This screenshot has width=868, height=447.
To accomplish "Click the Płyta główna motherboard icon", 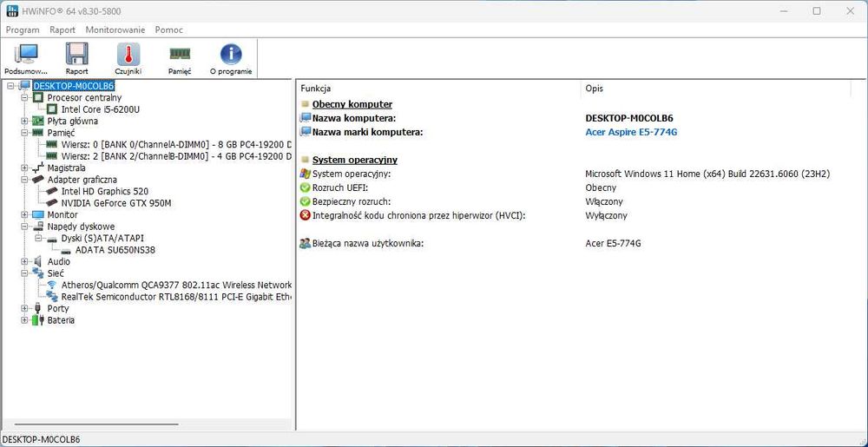I will point(37,121).
